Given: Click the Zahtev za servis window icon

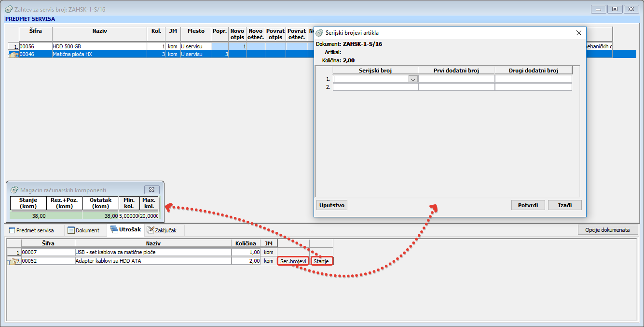Looking at the screenshot, I should point(9,9).
